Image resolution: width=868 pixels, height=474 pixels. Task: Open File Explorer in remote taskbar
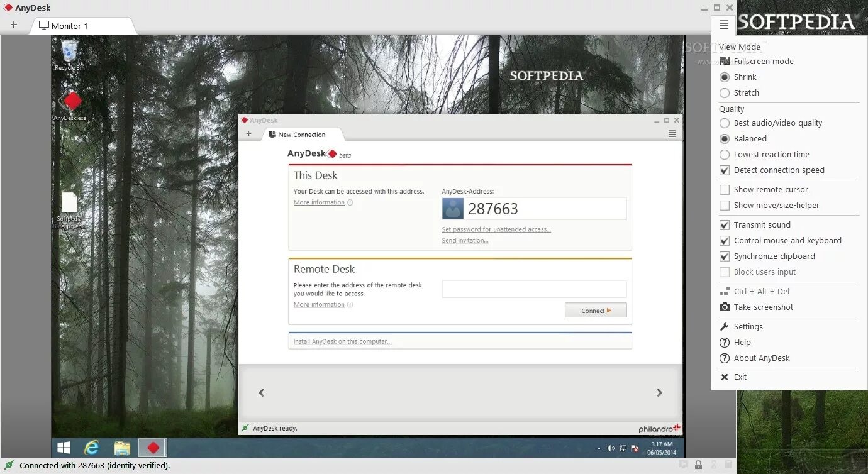pos(122,448)
